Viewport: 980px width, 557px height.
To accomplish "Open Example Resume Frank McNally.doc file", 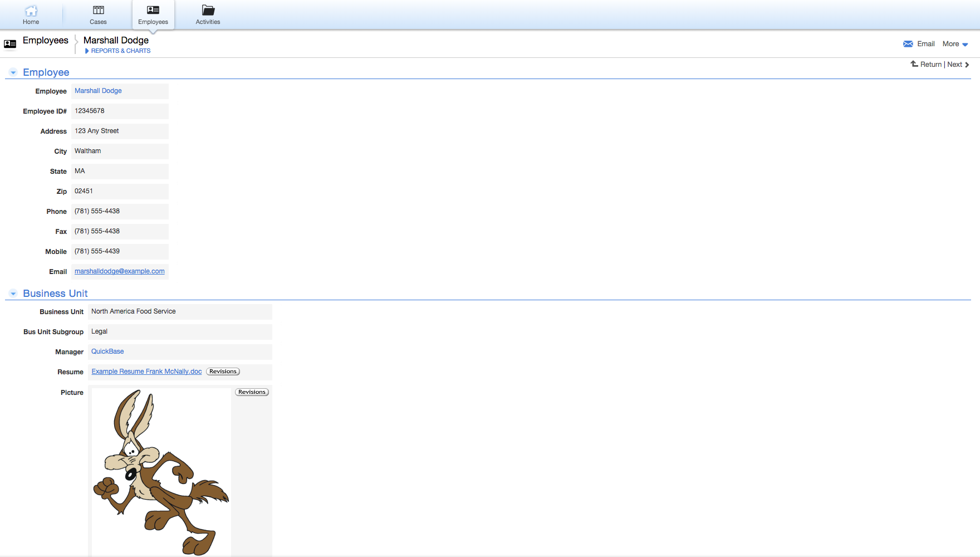I will (146, 372).
